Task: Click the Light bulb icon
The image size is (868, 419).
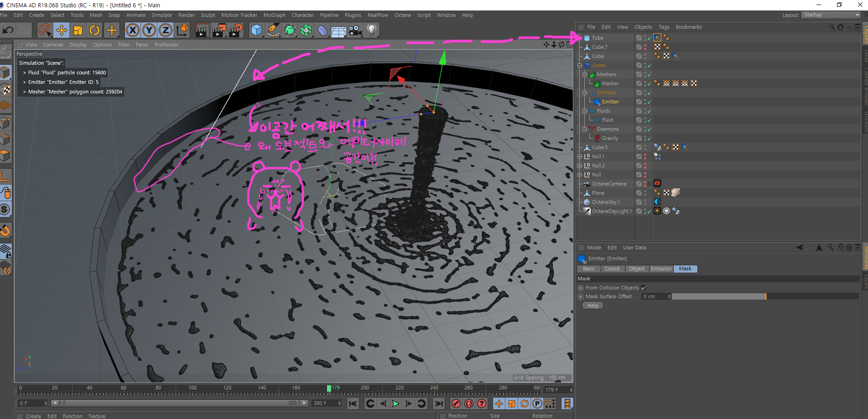Action: click(x=372, y=31)
